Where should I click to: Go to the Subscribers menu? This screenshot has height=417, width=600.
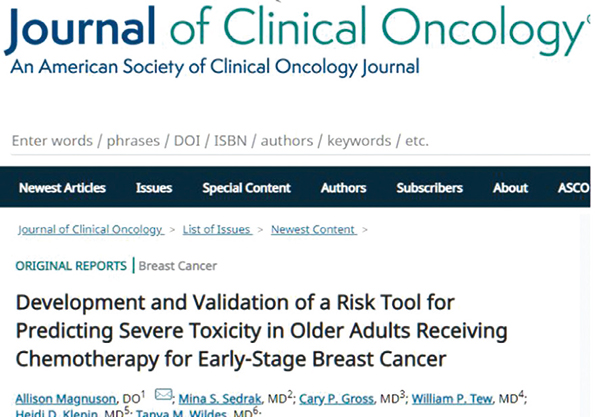[430, 188]
